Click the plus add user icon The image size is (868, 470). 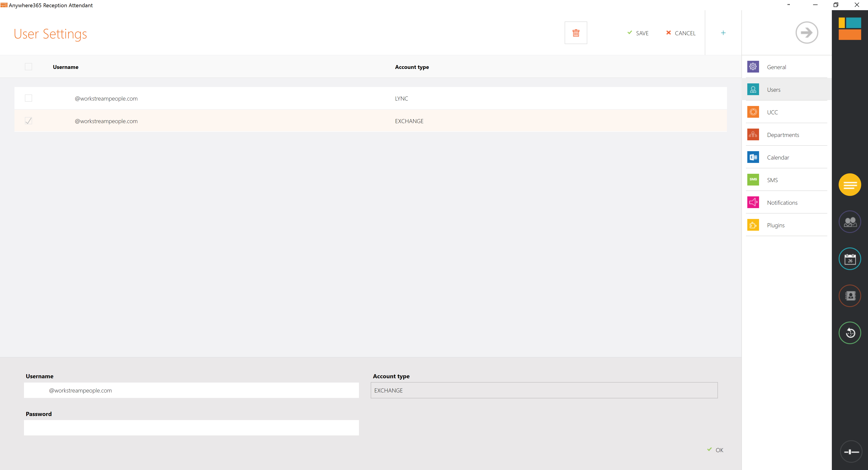pyautogui.click(x=723, y=33)
